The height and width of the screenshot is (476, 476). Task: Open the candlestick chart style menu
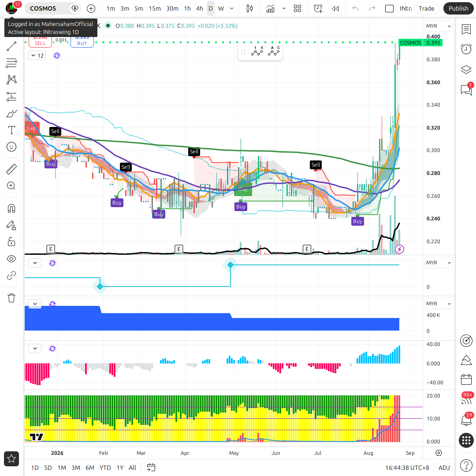(249, 8)
